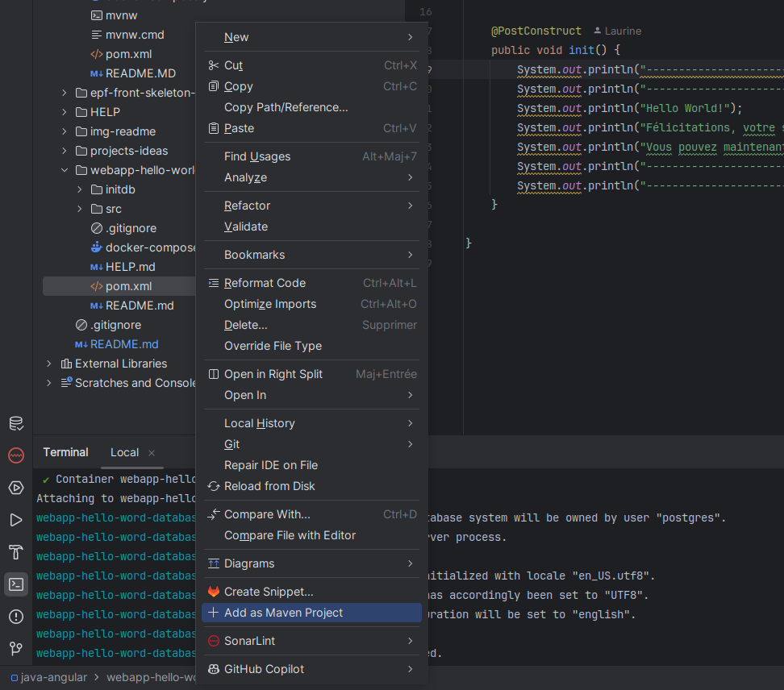784x690 pixels.
Task: Open the Database tool window icon
Action: [x=16, y=423]
